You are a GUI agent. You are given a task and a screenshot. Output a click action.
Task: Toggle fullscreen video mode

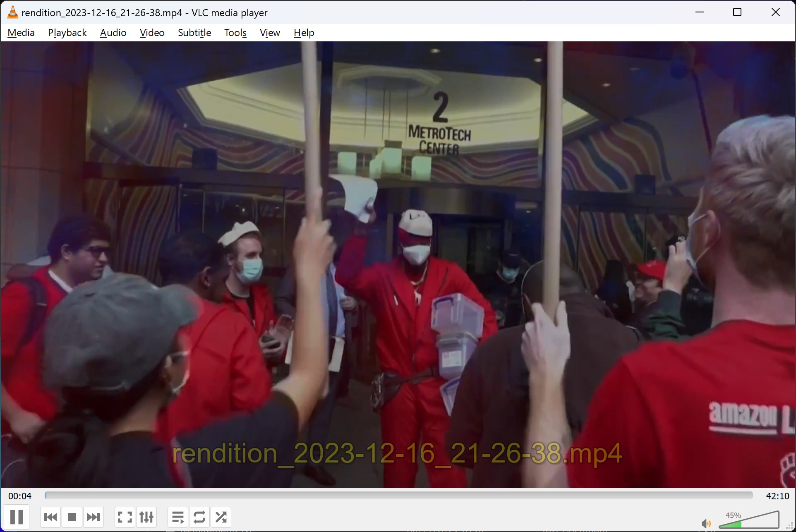[x=125, y=517]
